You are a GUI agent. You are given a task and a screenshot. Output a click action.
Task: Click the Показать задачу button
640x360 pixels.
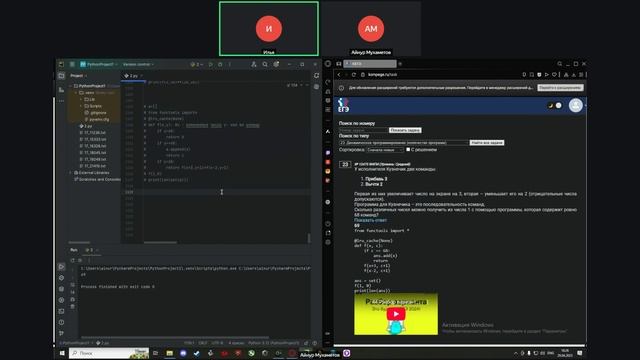404,130
